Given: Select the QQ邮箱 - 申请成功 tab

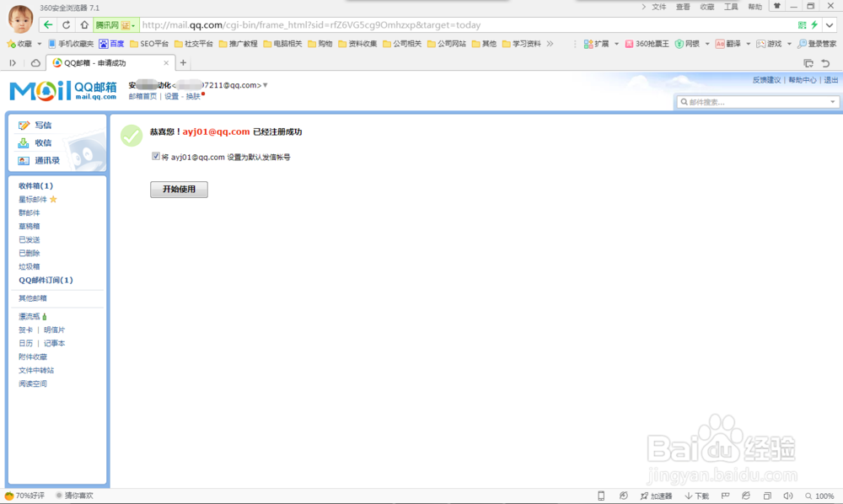Looking at the screenshot, I should (x=110, y=63).
